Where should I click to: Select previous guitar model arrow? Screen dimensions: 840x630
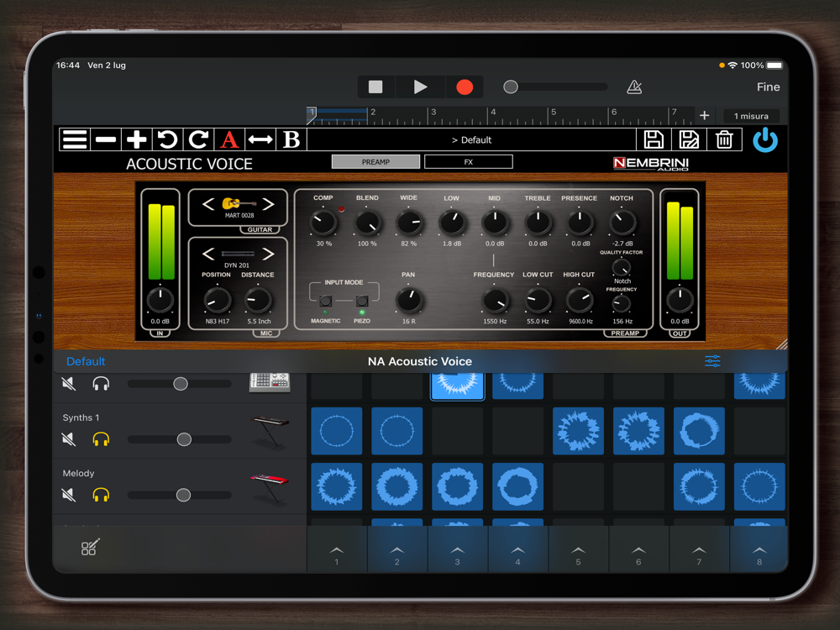coord(208,203)
